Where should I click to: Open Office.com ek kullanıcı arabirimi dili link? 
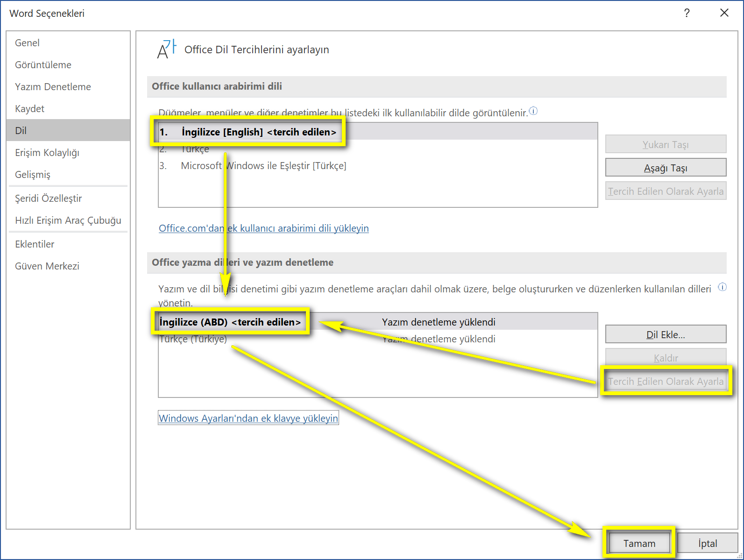coord(264,228)
